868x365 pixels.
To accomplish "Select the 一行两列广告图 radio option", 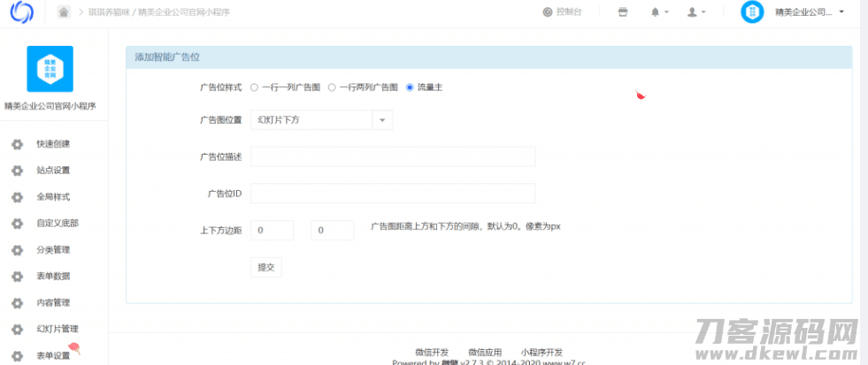I will pyautogui.click(x=332, y=87).
